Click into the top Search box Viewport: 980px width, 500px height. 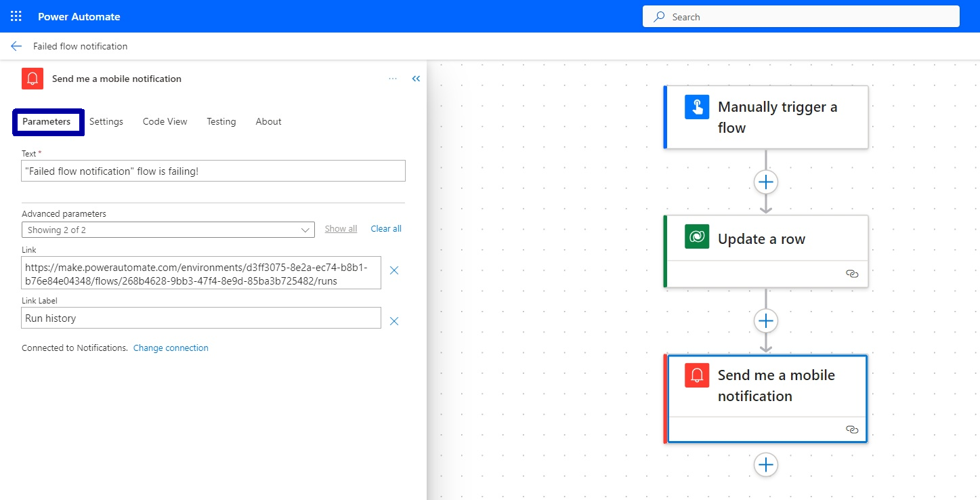801,17
